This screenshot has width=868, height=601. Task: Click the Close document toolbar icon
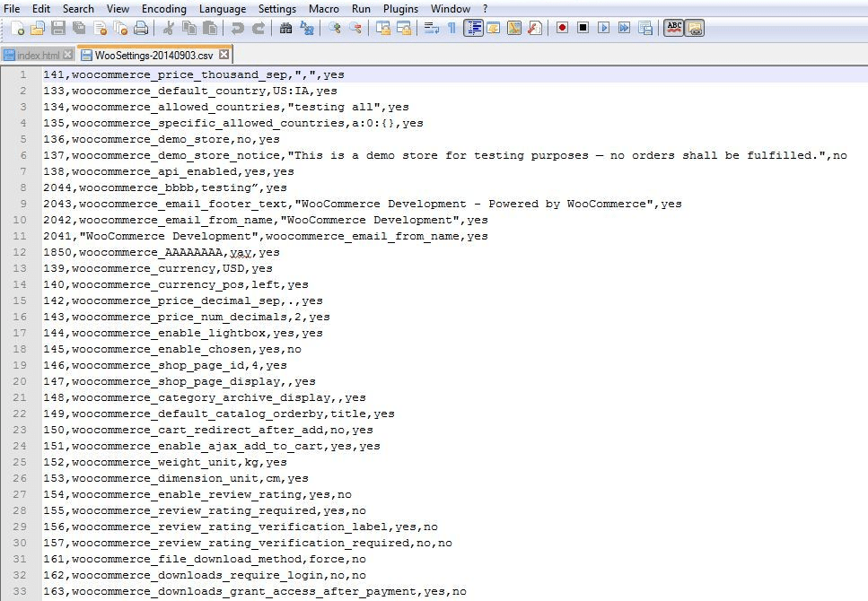[101, 28]
